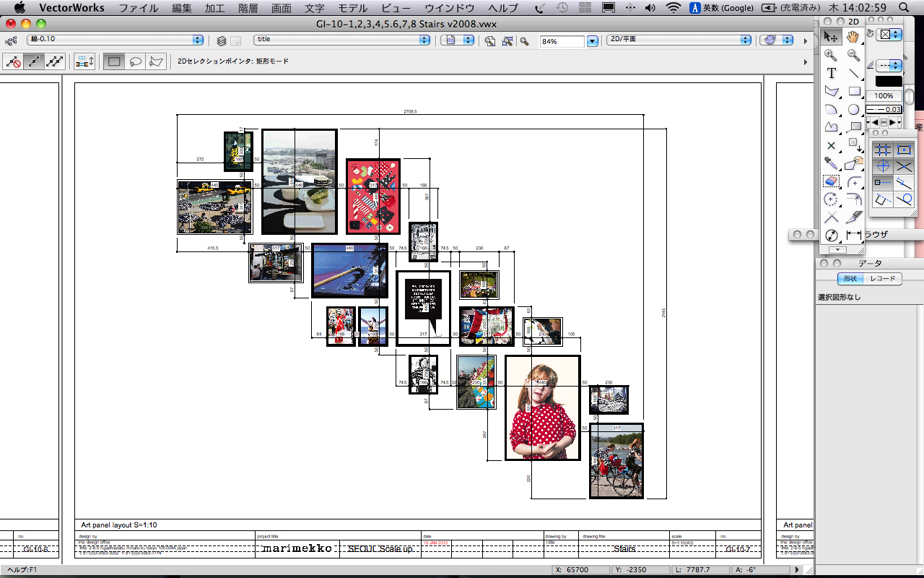Image resolution: width=924 pixels, height=578 pixels.
Task: Select the Knife cutting tool
Action: [854, 217]
